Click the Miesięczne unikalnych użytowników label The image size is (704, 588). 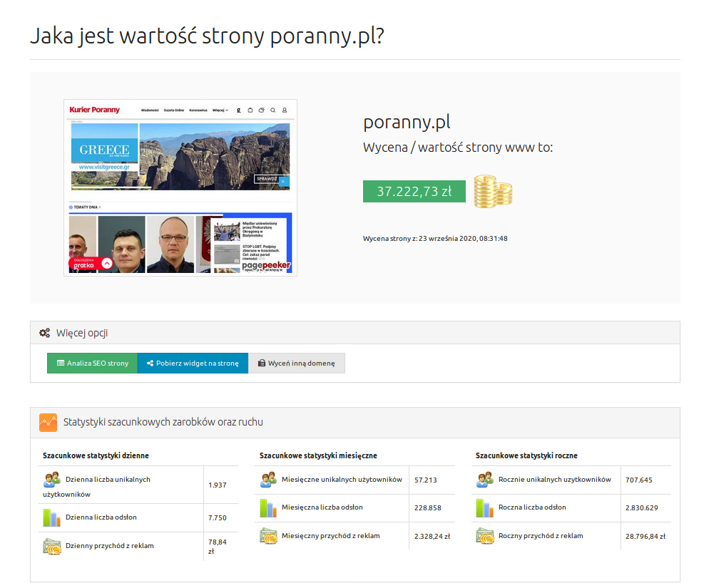point(342,480)
